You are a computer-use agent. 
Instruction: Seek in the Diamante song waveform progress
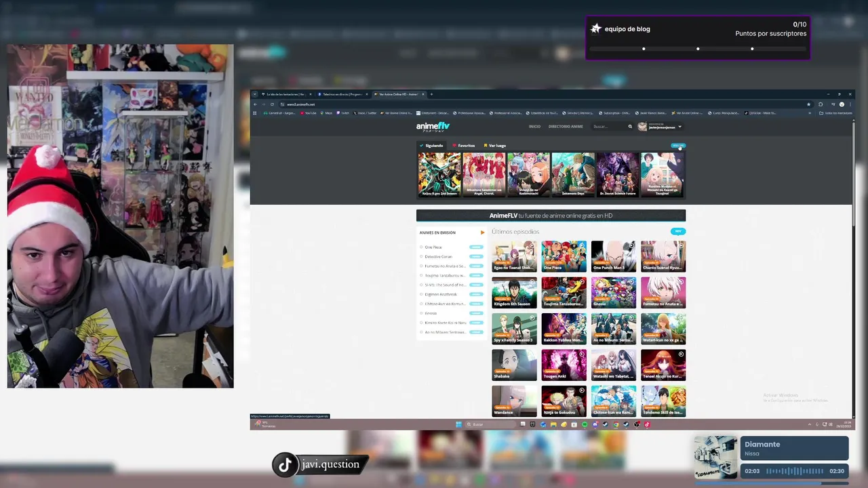coord(795,471)
